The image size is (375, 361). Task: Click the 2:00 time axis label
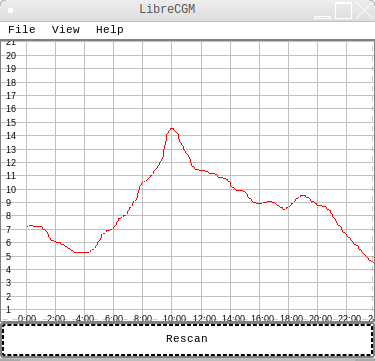pyautogui.click(x=56, y=319)
